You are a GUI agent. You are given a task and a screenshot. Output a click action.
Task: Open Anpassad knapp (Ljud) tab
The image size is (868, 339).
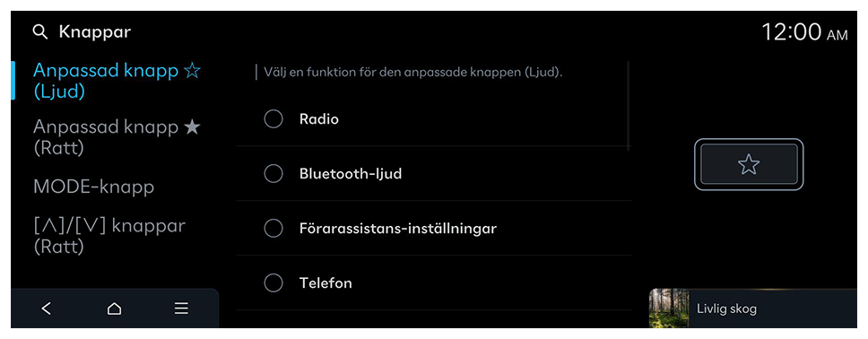(117, 81)
